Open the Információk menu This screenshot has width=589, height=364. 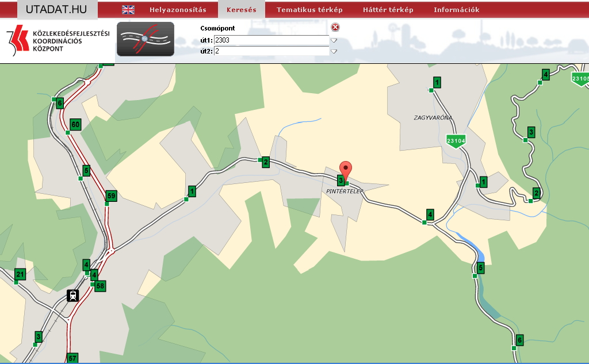(x=456, y=10)
